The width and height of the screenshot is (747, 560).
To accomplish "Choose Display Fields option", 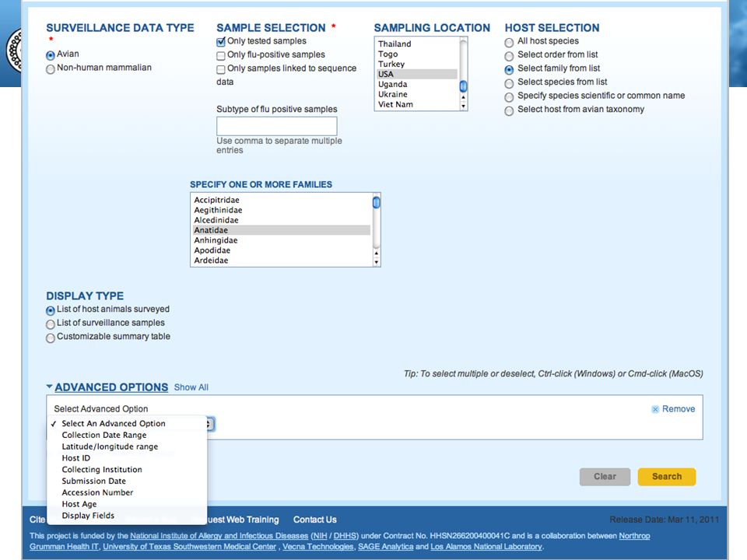I will click(127, 515).
